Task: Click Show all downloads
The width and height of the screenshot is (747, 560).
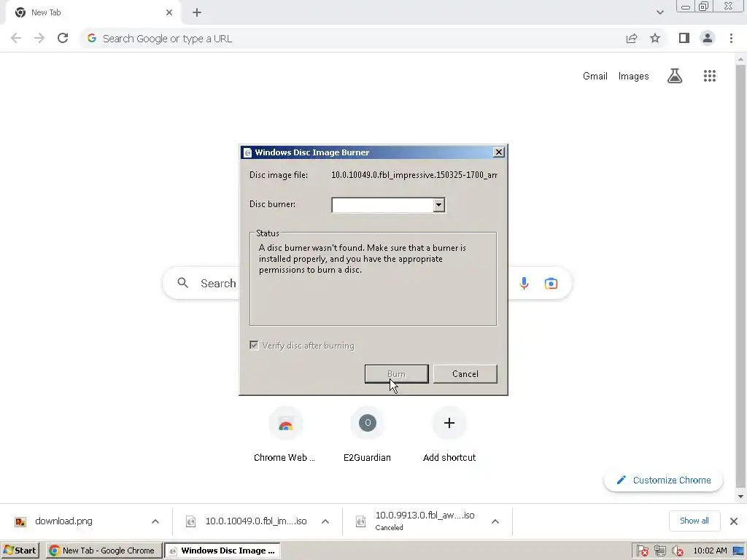Action: pos(694,521)
